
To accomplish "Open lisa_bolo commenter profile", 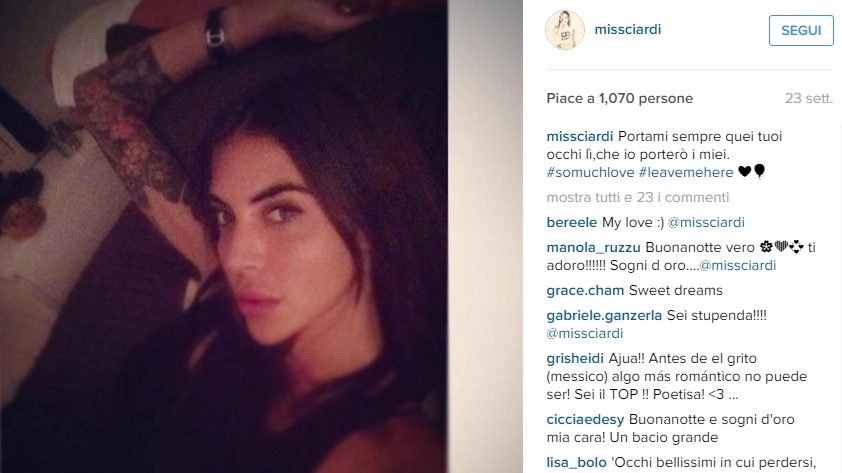I will (x=576, y=462).
